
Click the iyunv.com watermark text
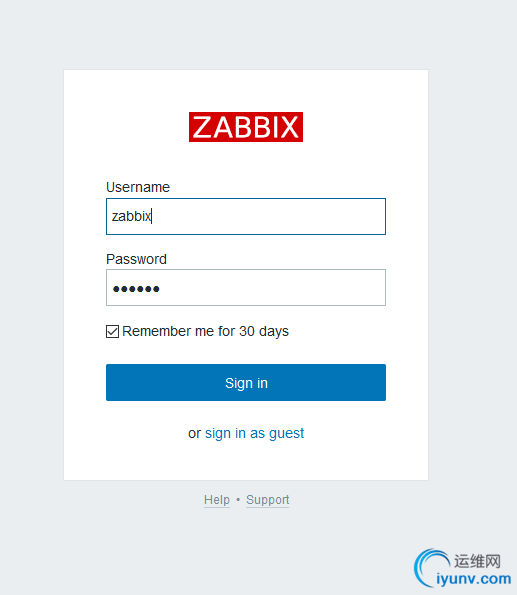coord(473,579)
